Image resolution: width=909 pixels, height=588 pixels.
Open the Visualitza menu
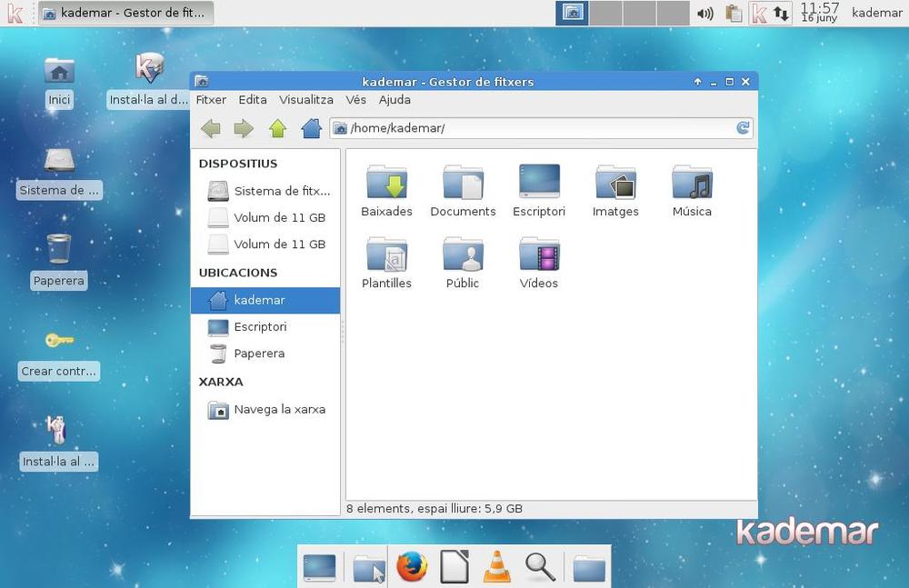306,100
